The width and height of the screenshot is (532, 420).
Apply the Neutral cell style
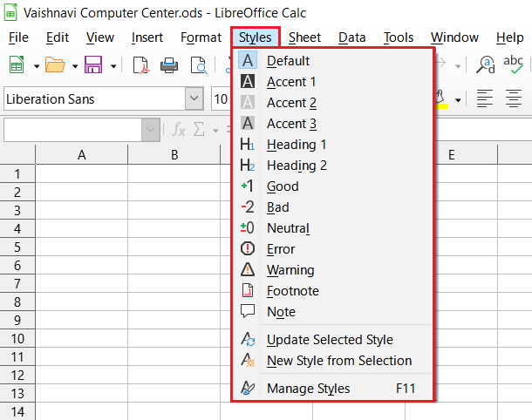(332, 228)
